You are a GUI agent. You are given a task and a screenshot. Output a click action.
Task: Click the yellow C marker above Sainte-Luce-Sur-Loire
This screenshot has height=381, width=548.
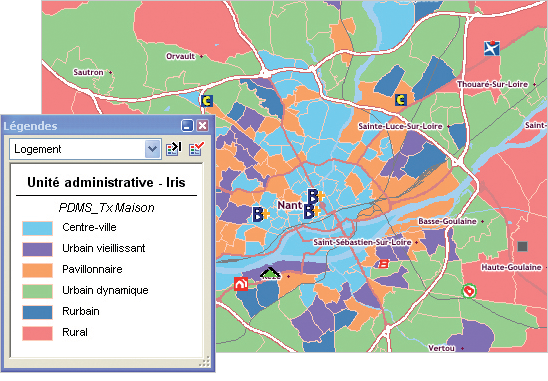401,100
